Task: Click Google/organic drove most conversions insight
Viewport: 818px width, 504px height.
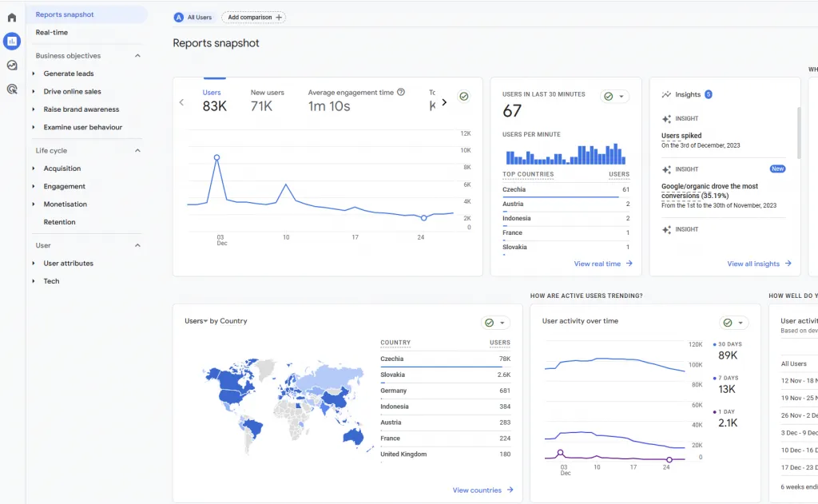Action: tap(709, 190)
